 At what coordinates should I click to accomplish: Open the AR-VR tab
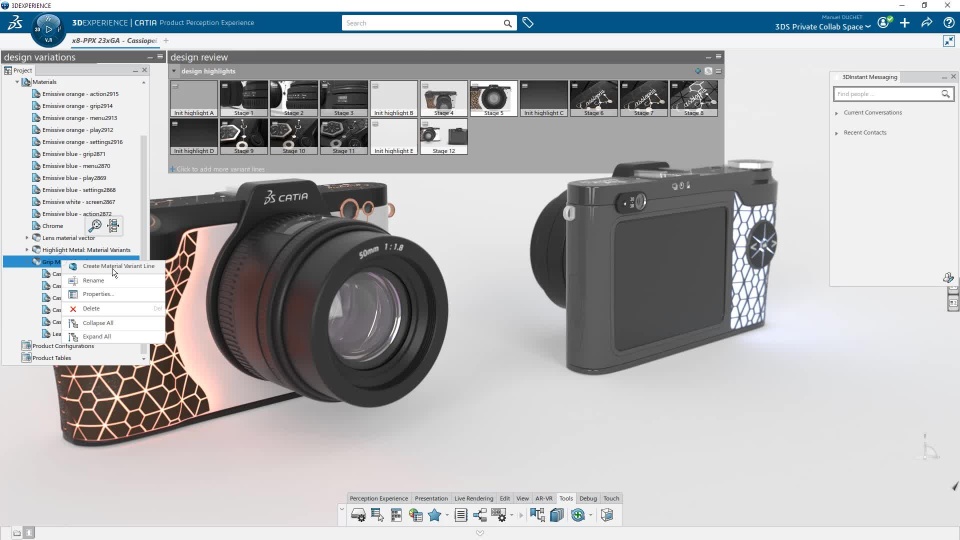click(x=544, y=498)
